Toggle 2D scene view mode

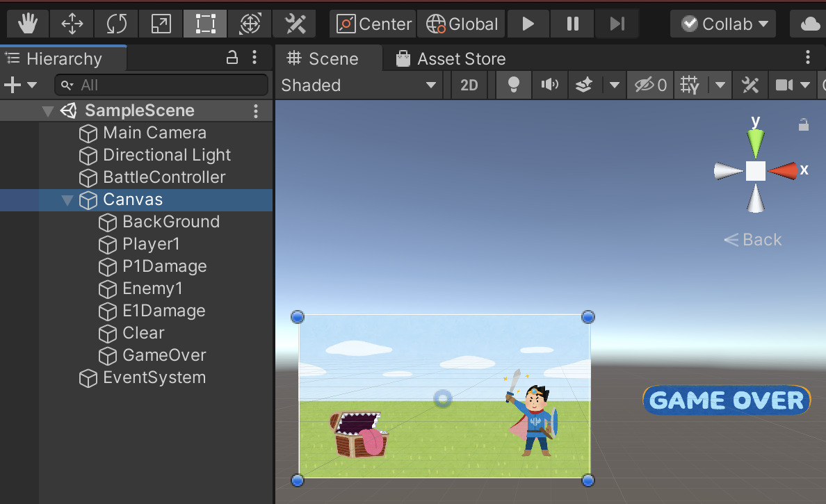(x=469, y=86)
